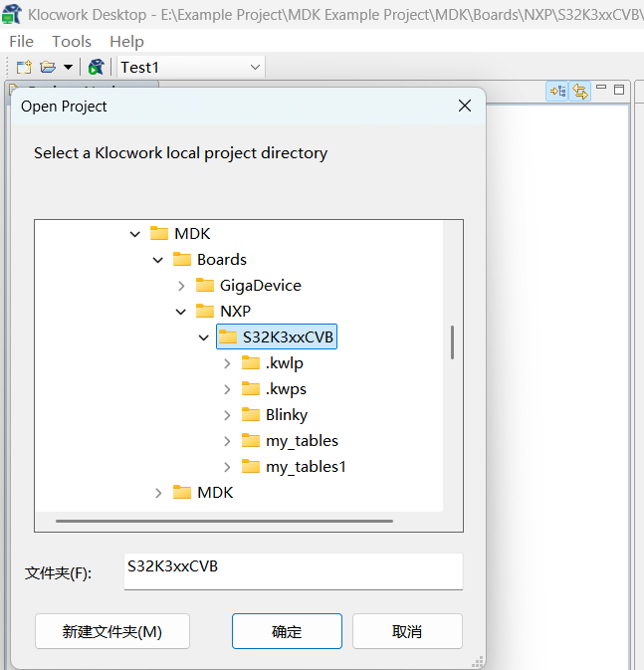Expand the my_tables folder chevron
Image resolution: width=644 pixels, height=670 pixels.
(227, 441)
